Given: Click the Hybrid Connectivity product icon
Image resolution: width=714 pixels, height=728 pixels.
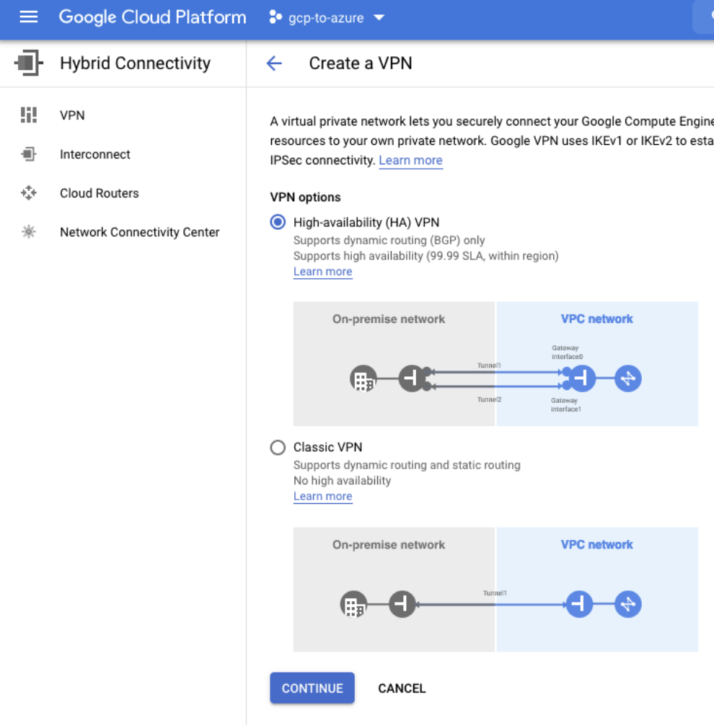Looking at the screenshot, I should pos(28,63).
